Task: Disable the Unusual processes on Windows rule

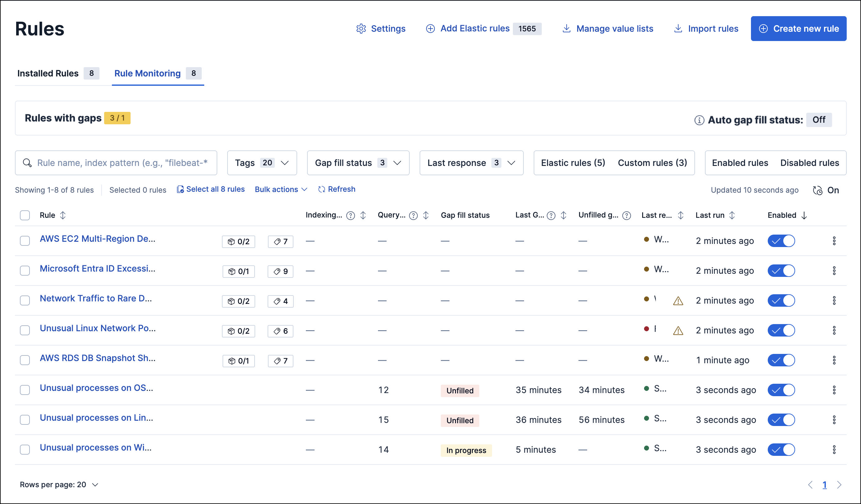Action: [x=781, y=449]
